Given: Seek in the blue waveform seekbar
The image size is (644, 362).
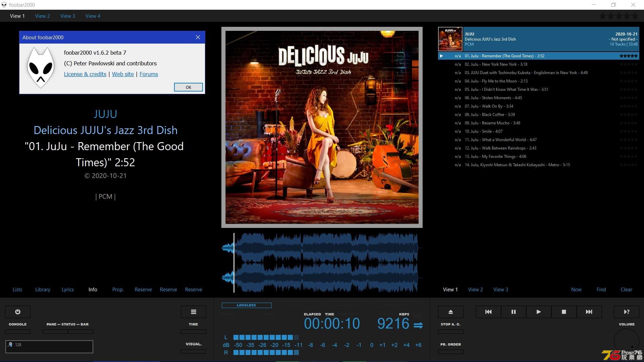Looking at the screenshot, I should [322, 263].
